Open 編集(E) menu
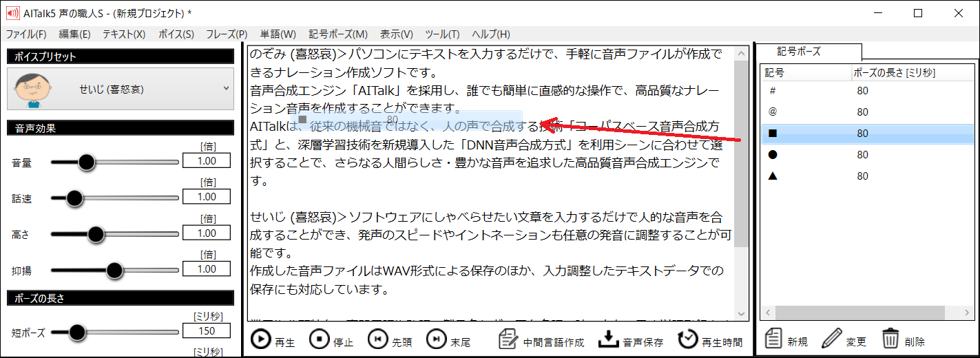The height and width of the screenshot is (358, 980). coord(74,34)
